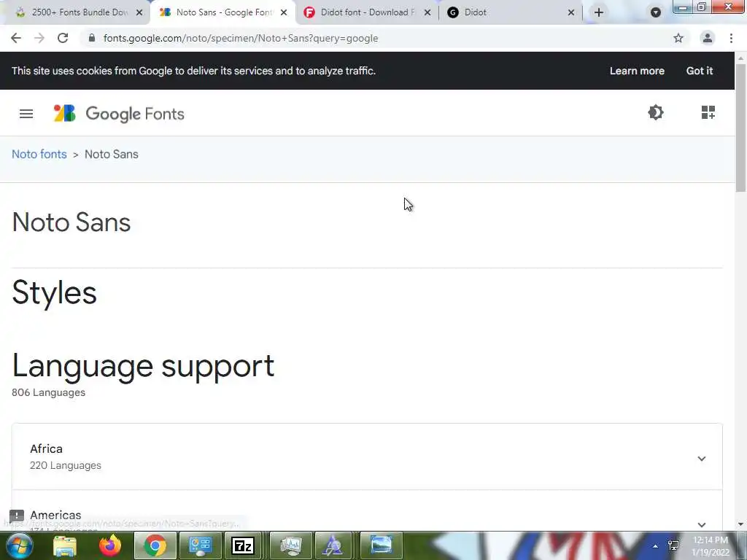Open the 7-Zip taskbar icon

(243, 545)
